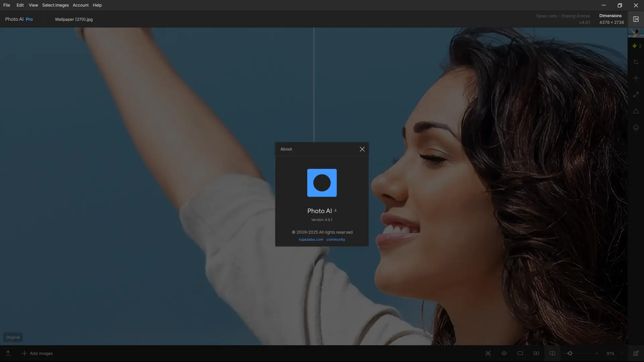Click the Autopilot lightning bolt icon
Image resolution: width=644 pixels, height=362 pixels.
[x=635, y=46]
